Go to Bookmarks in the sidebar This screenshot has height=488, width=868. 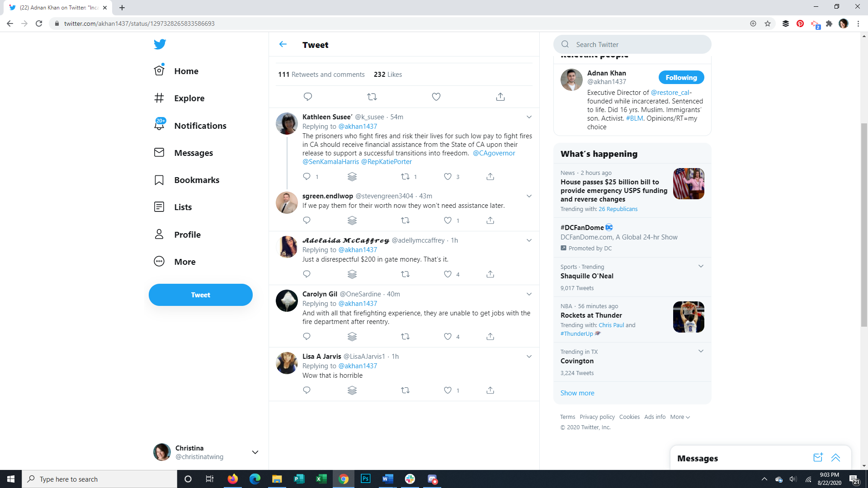196,180
